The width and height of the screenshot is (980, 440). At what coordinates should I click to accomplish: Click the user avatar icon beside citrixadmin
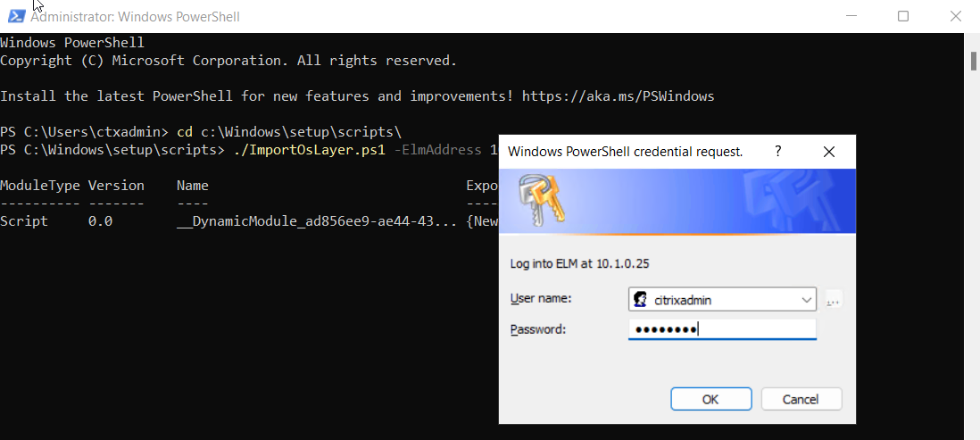[640, 300]
